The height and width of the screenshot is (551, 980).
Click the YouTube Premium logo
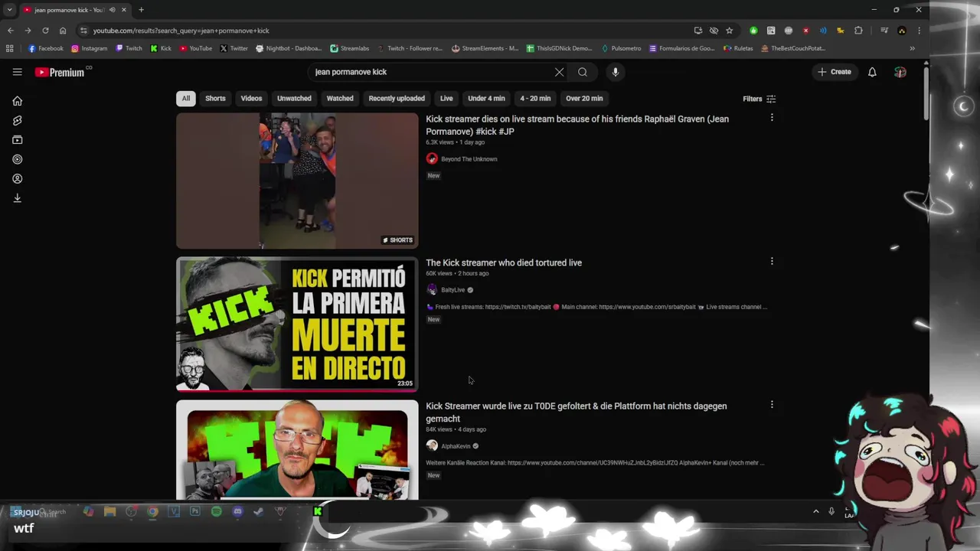[x=60, y=72]
